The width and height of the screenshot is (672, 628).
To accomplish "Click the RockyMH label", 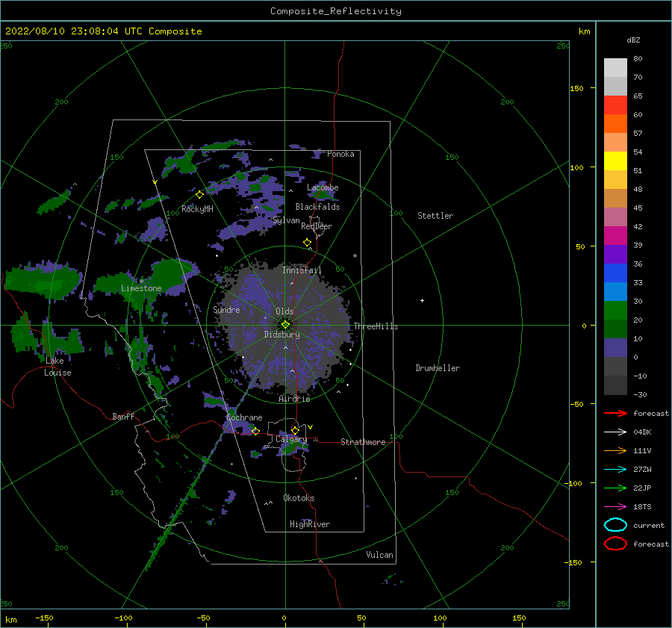I will [198, 209].
